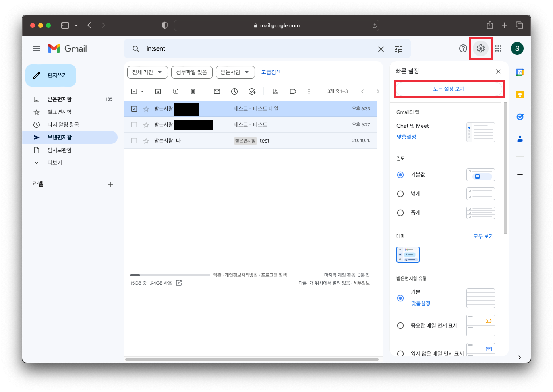Viewport: 553px width, 392px height.
Task: Select the 기본 inbox type radio
Action: [x=400, y=298]
